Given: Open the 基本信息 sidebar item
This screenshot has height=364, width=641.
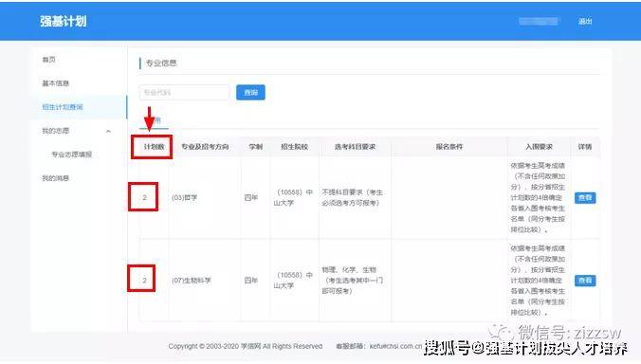Looking at the screenshot, I should (56, 83).
